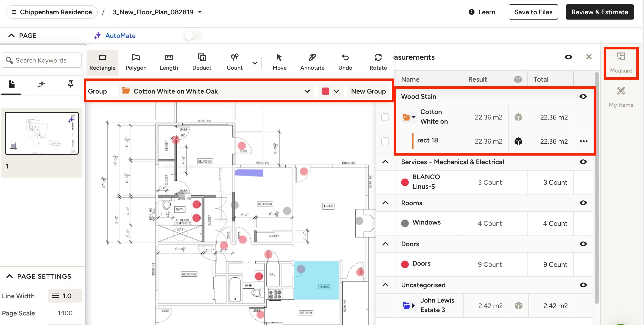
Task: Click the black cube icon for rect 18
Action: (518, 141)
